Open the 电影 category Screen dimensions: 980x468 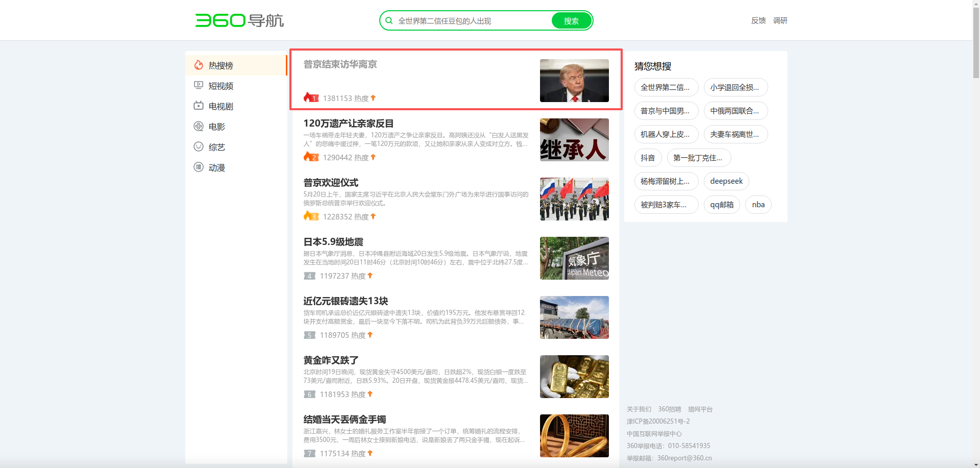click(236, 127)
